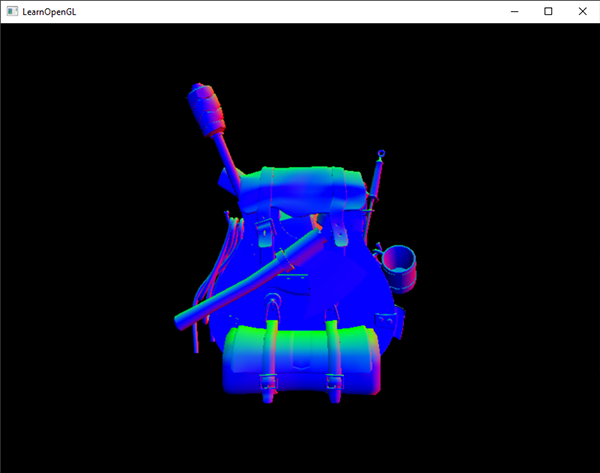
Task: Minimize the LearnOpenGL window
Action: click(x=513, y=11)
